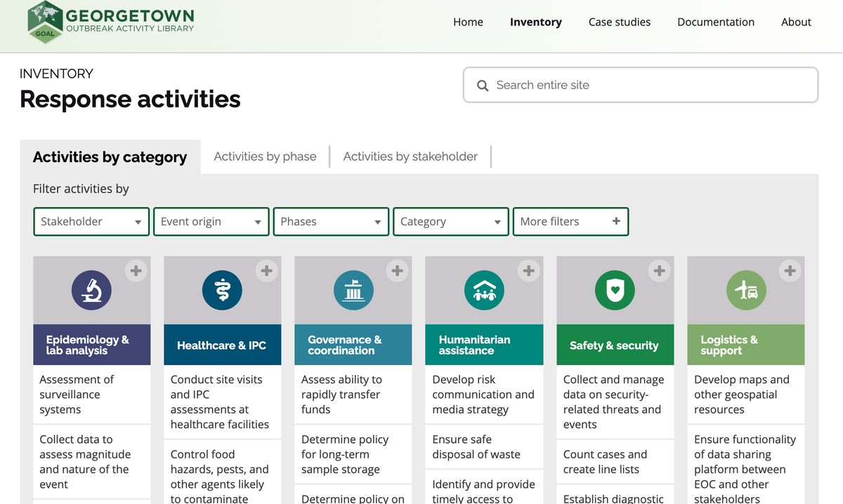Click Safety & security header
Image resolution: width=843 pixels, height=504 pixels.
tap(615, 345)
